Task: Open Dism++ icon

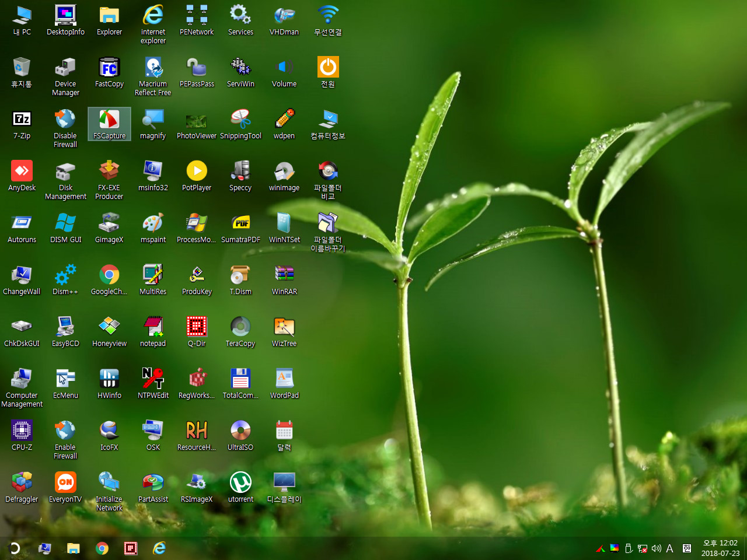Action: [x=65, y=280]
